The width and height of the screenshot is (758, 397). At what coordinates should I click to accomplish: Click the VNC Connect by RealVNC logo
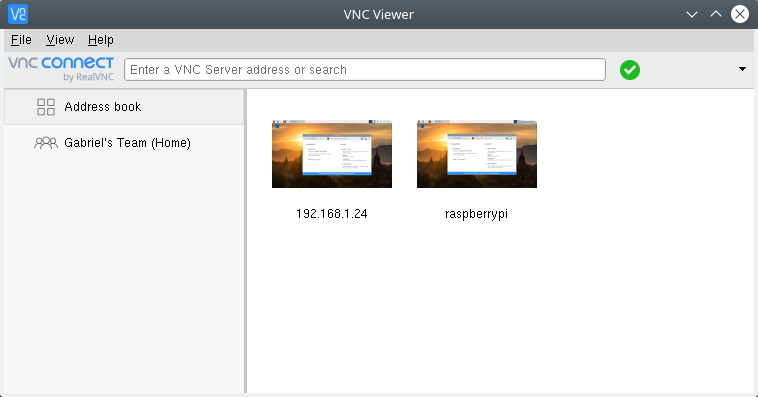coord(61,69)
